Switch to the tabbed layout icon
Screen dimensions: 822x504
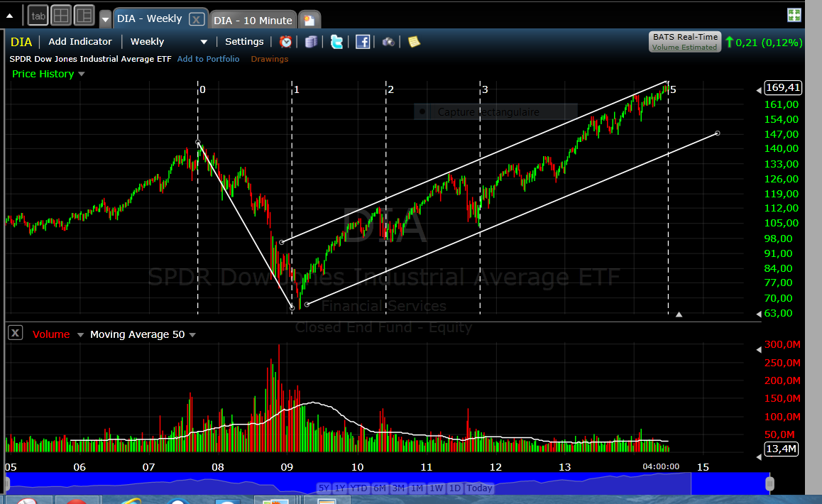[x=38, y=16]
